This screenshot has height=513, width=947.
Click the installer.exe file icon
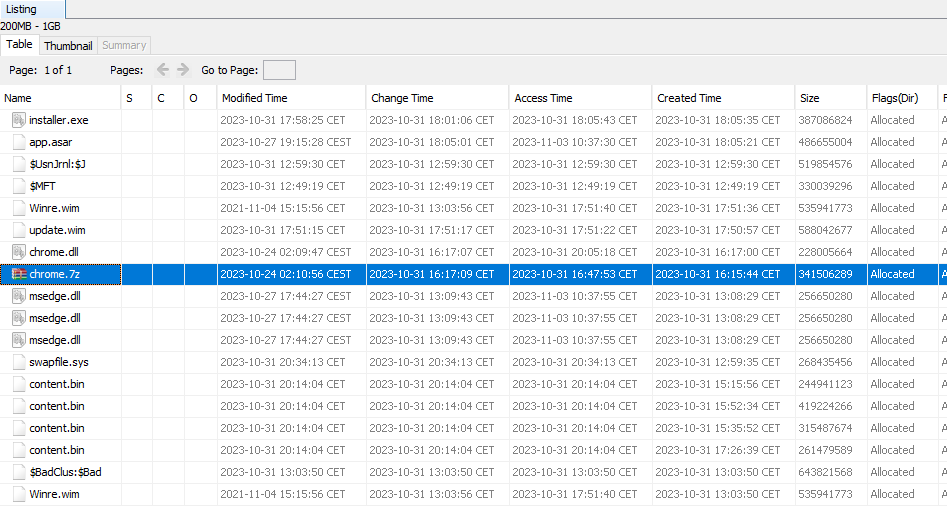[x=18, y=120]
